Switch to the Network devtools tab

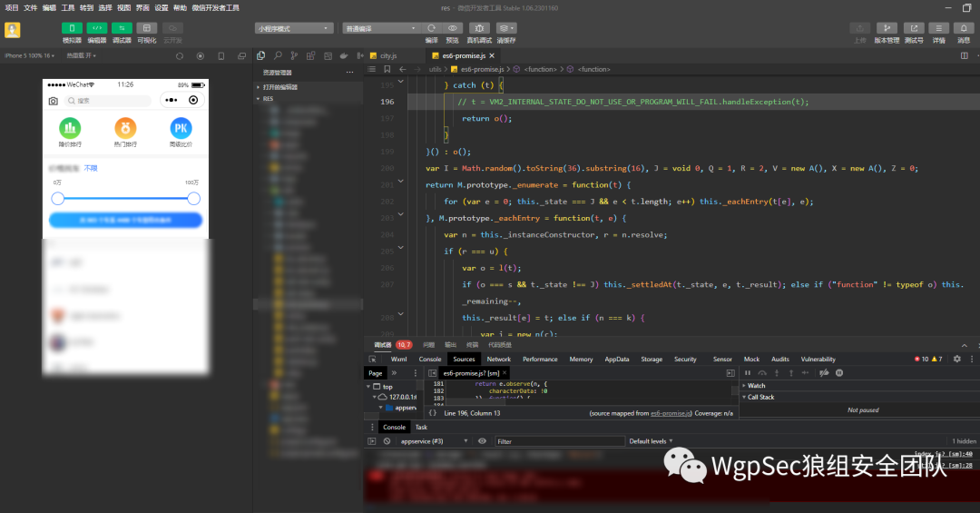pyautogui.click(x=499, y=360)
